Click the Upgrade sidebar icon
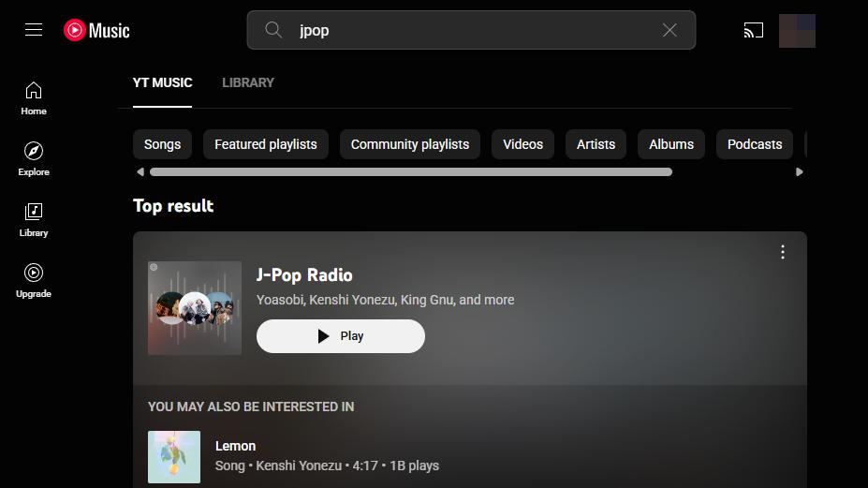 coord(34,279)
